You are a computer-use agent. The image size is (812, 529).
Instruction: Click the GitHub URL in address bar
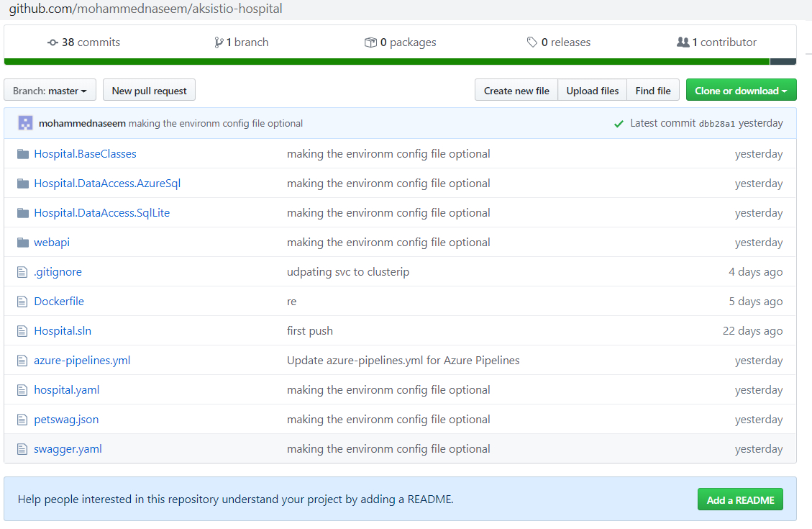(x=145, y=9)
